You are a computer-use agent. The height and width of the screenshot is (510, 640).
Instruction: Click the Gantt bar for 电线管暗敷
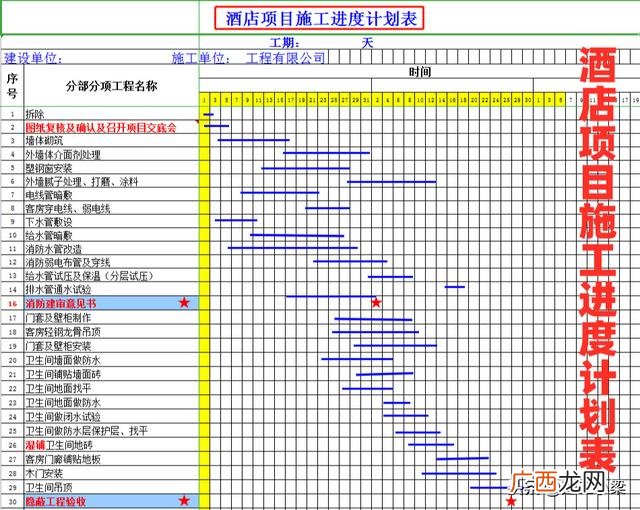(280, 193)
